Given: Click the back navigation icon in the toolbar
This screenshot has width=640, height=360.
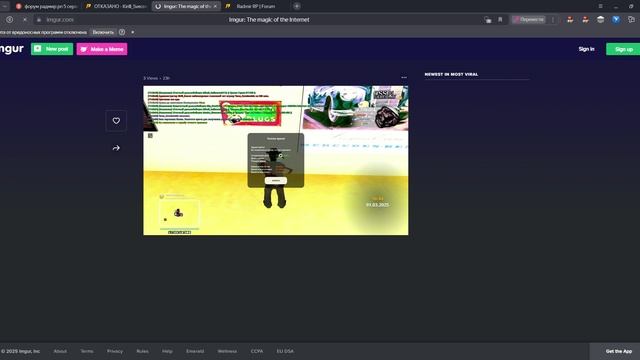Looking at the screenshot, I should tap(9, 20).
